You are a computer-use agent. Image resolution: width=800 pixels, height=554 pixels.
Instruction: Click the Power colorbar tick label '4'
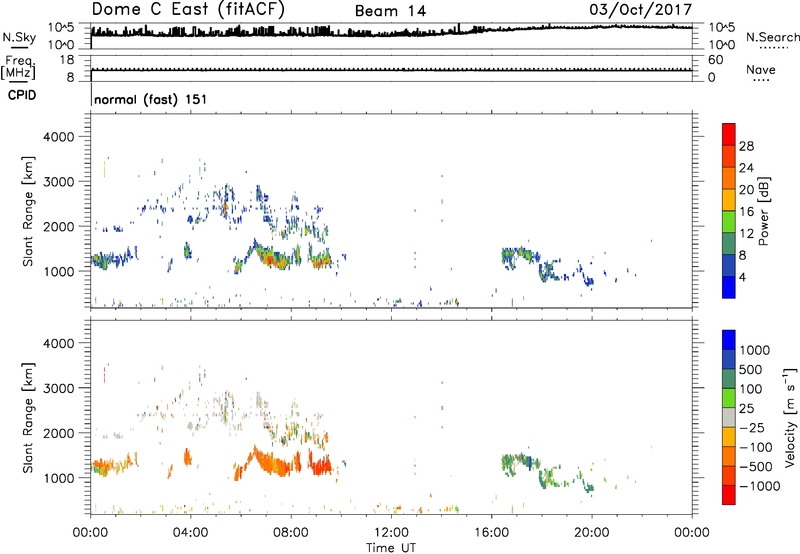click(742, 277)
